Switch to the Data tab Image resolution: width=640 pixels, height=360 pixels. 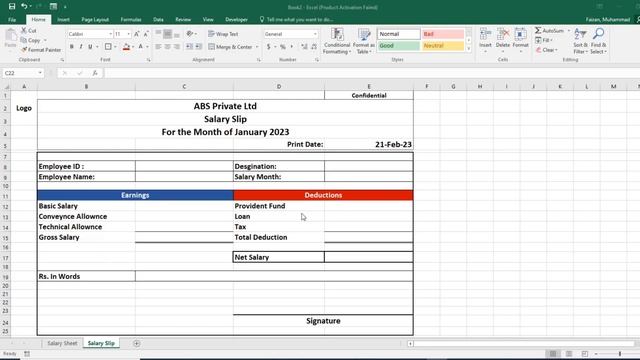tap(158, 20)
